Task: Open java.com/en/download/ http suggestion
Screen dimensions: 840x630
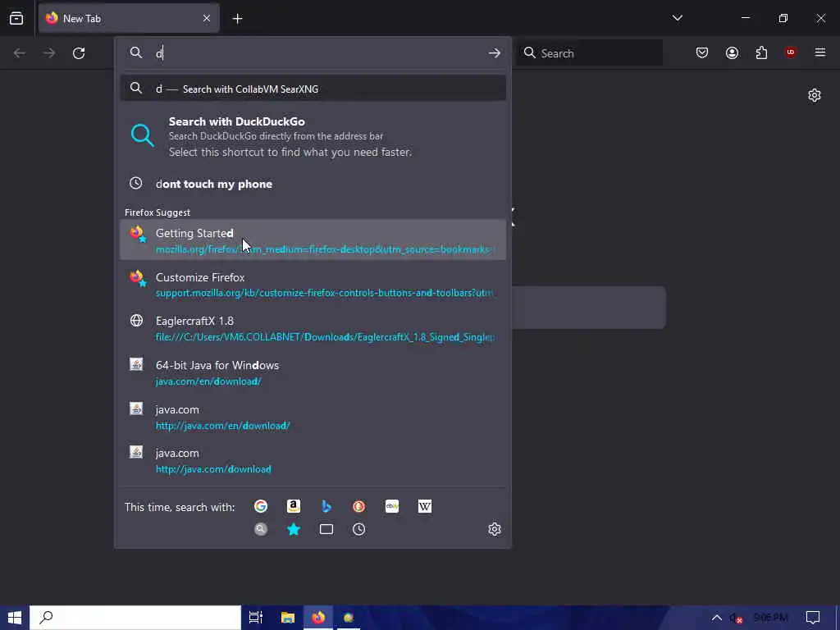Action: 313,416
